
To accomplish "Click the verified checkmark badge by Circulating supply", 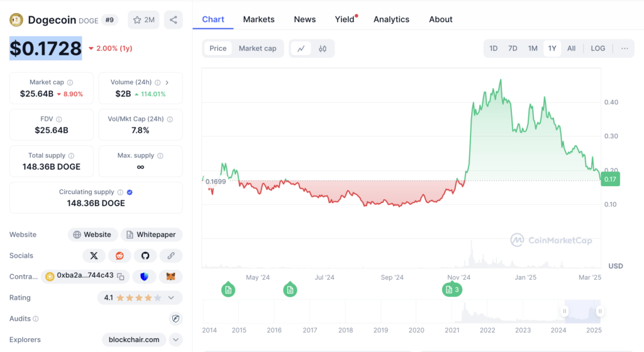I will [130, 192].
